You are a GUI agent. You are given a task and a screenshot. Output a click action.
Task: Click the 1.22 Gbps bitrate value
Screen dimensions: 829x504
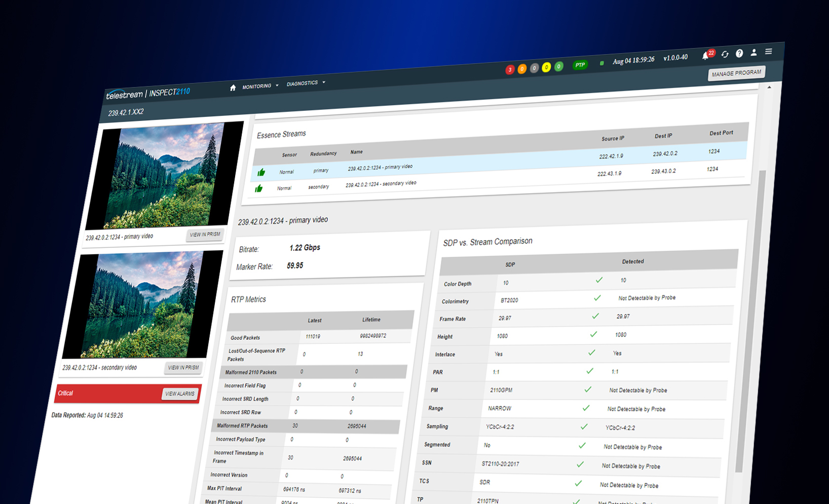[x=305, y=248]
